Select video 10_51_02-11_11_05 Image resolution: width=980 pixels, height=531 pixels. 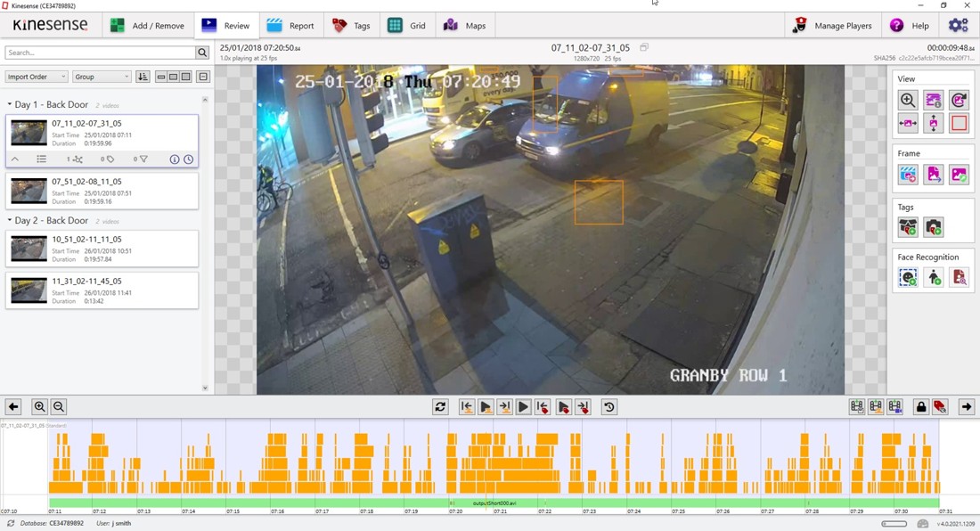click(102, 249)
